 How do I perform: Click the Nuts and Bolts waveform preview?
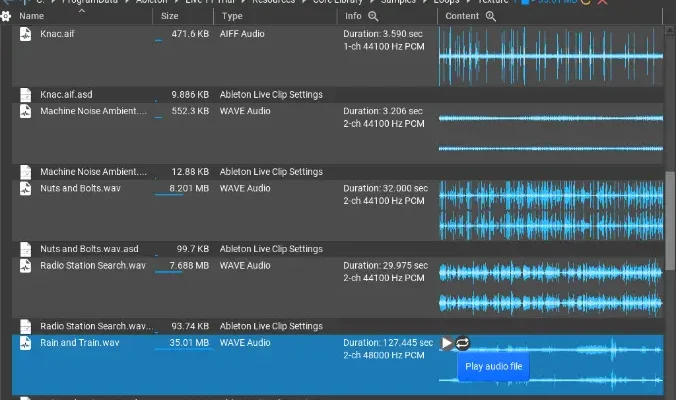[x=550, y=209]
